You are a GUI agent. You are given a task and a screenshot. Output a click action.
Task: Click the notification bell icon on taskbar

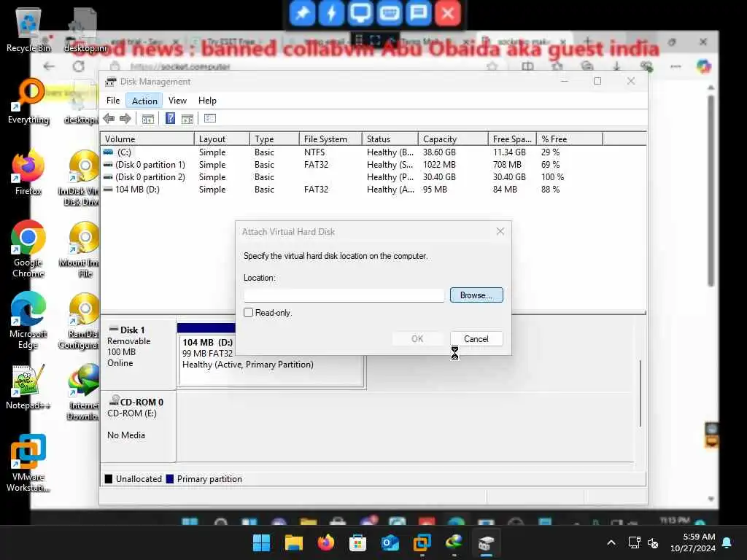[727, 542]
